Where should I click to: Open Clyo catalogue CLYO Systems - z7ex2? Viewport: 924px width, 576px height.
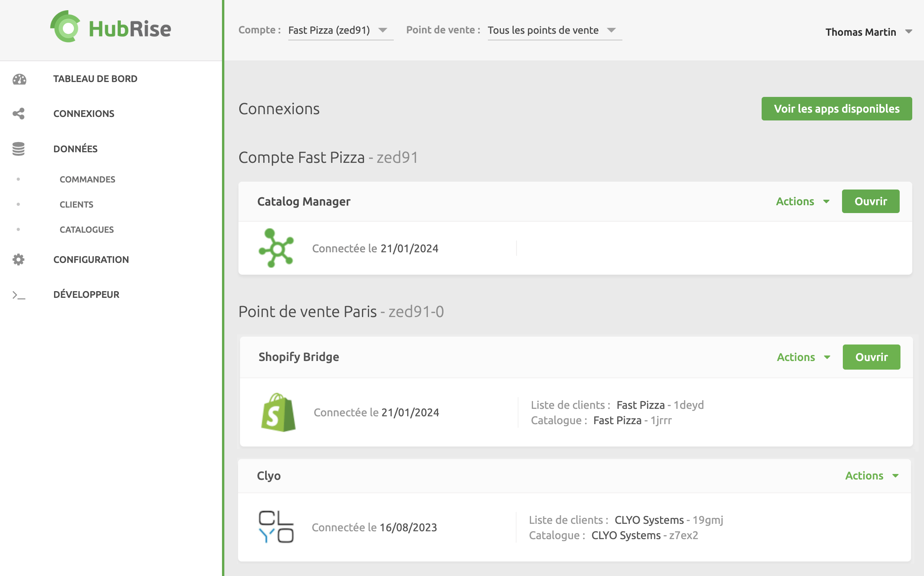645,535
